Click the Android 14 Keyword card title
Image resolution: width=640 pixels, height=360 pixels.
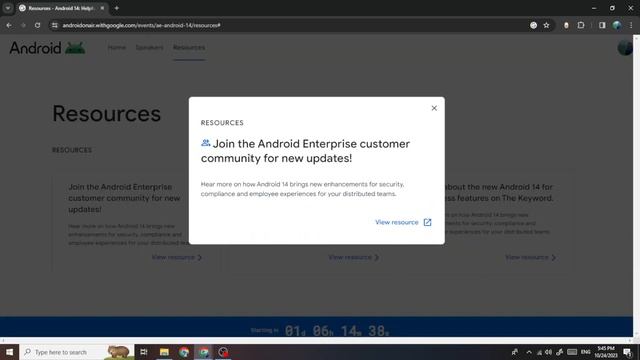point(499,192)
